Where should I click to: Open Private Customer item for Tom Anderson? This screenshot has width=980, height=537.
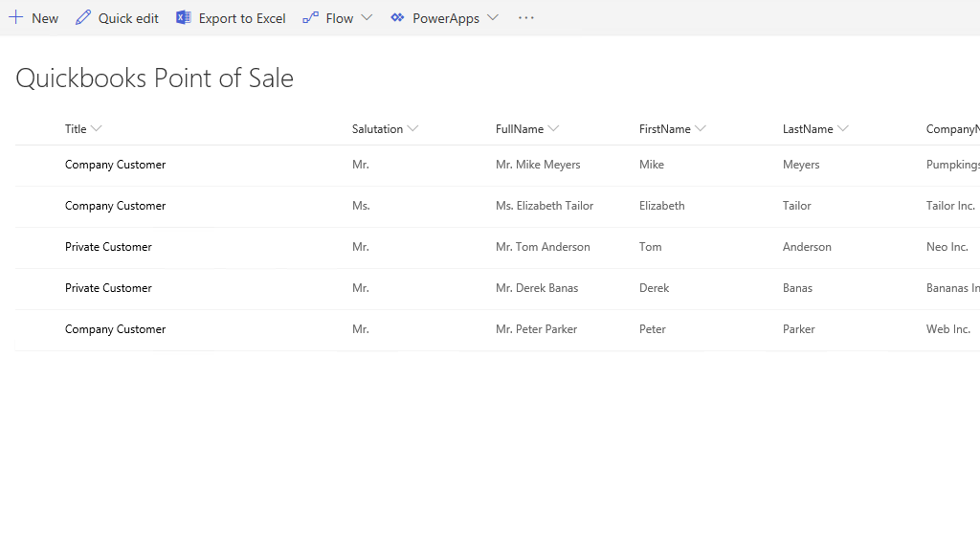tap(108, 247)
